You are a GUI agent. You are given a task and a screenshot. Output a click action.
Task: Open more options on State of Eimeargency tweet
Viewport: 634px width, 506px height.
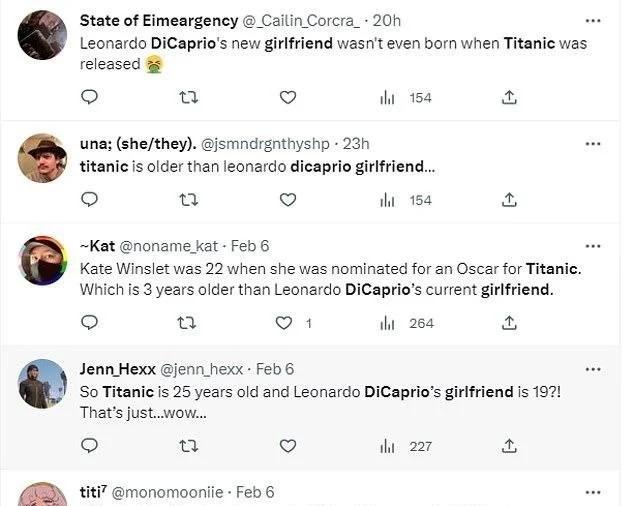593,21
